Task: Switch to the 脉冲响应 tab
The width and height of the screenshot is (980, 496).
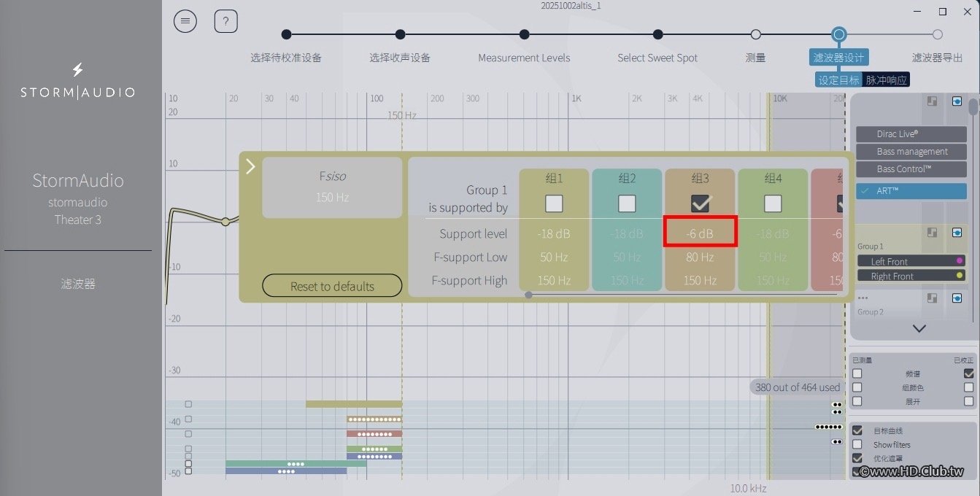Action: [x=887, y=80]
